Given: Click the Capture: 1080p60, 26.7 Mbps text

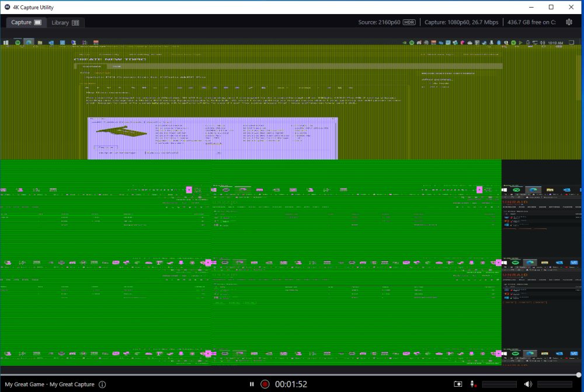Looking at the screenshot, I should (461, 22).
